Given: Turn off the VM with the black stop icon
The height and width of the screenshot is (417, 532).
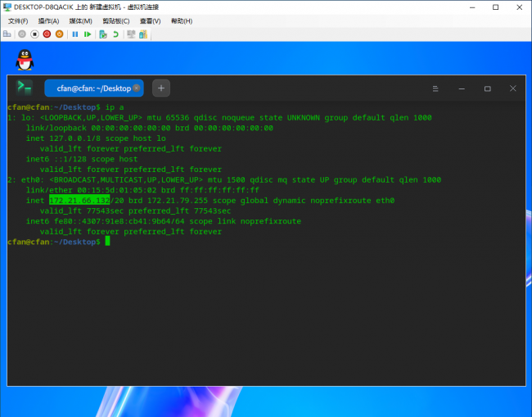Looking at the screenshot, I should 34,34.
